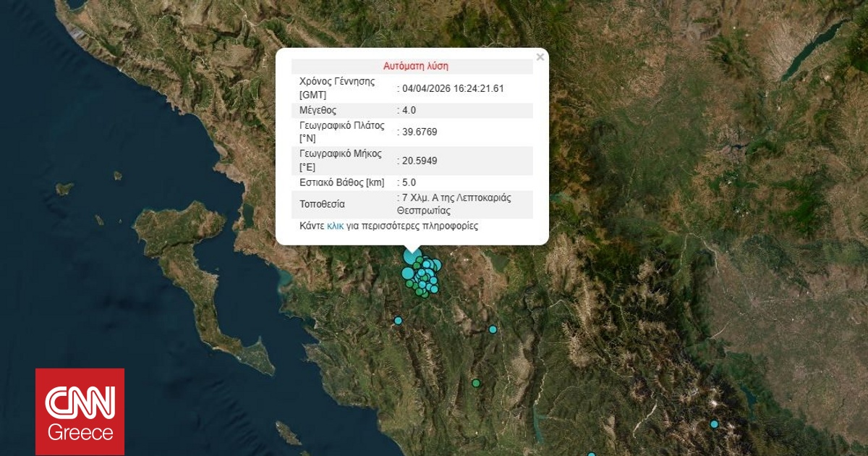Click the marker east of the cluster near Ioannina
Image resolution: width=868 pixels, height=456 pixels.
pos(493,329)
